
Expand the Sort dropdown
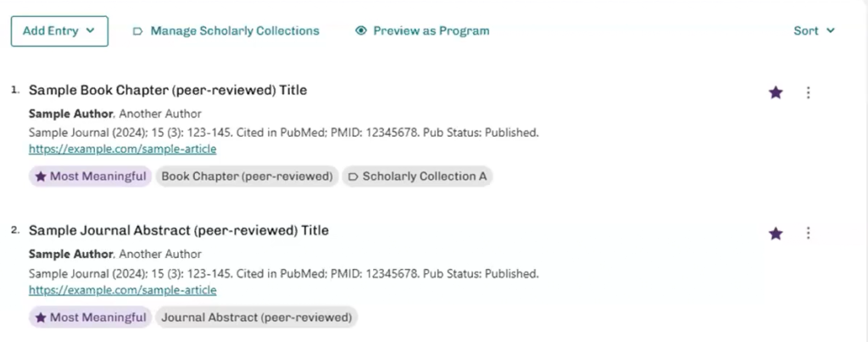click(814, 31)
